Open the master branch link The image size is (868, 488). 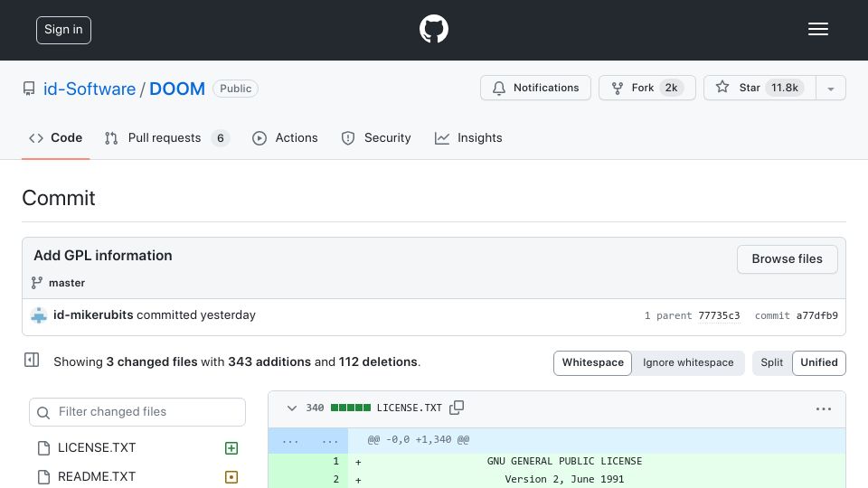(x=67, y=283)
